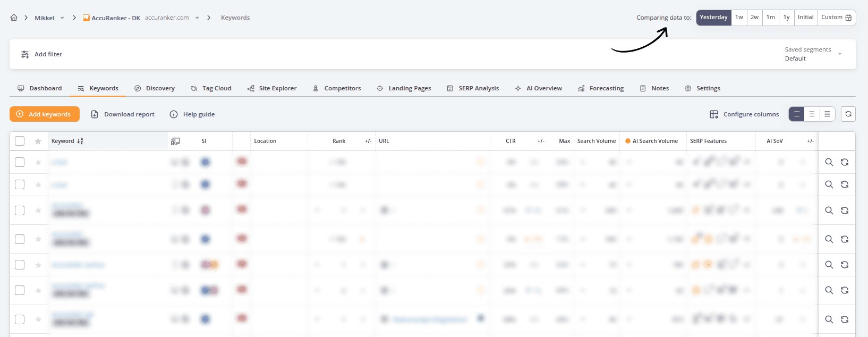The width and height of the screenshot is (868, 337).
Task: Open search magnifier in fourth row
Action: [829, 239]
